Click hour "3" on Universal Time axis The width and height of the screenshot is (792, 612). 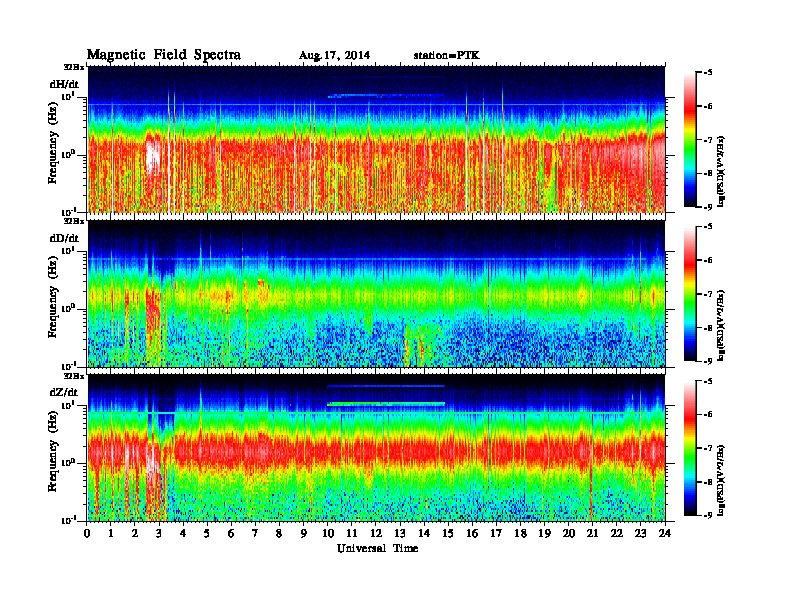click(x=159, y=533)
